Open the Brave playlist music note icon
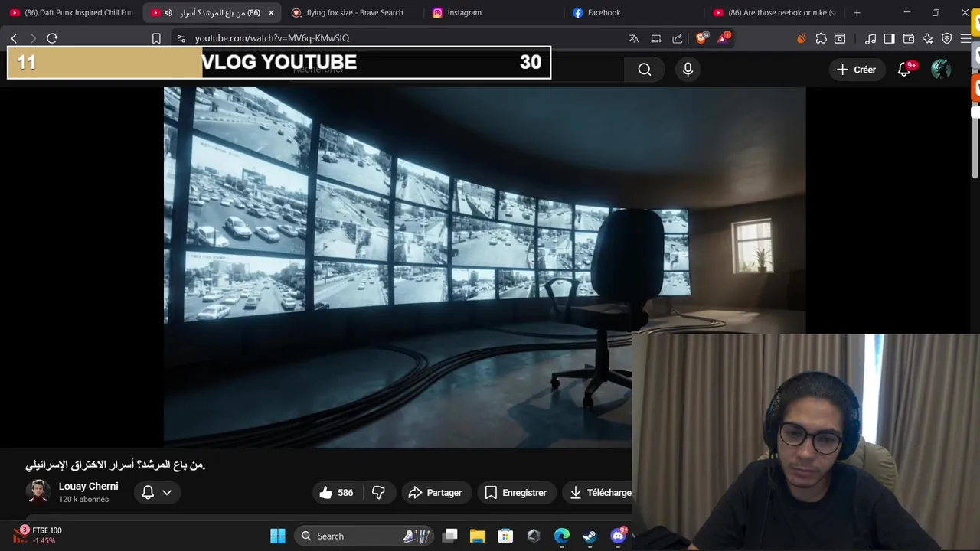 click(871, 38)
